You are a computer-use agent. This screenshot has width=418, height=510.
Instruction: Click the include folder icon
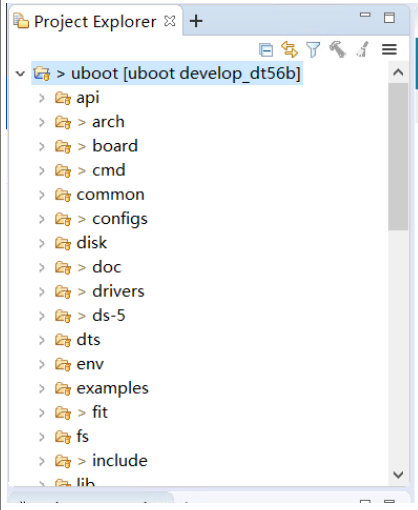point(63,461)
